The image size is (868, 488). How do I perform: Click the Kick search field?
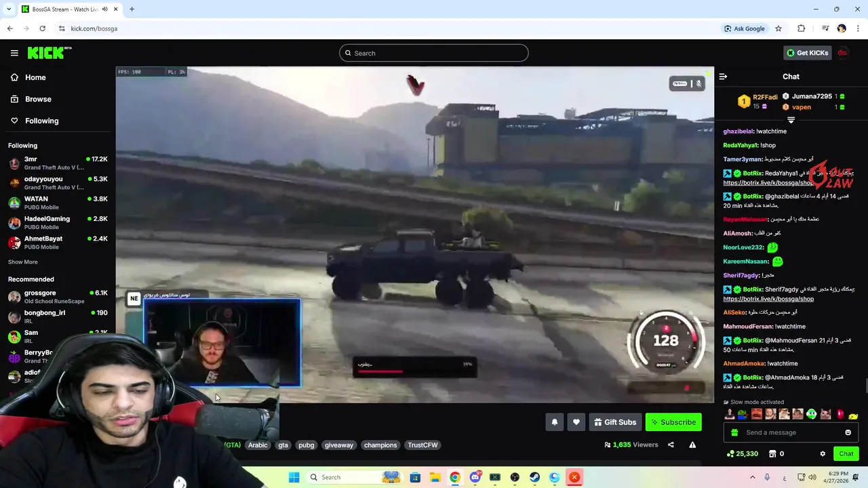point(434,53)
